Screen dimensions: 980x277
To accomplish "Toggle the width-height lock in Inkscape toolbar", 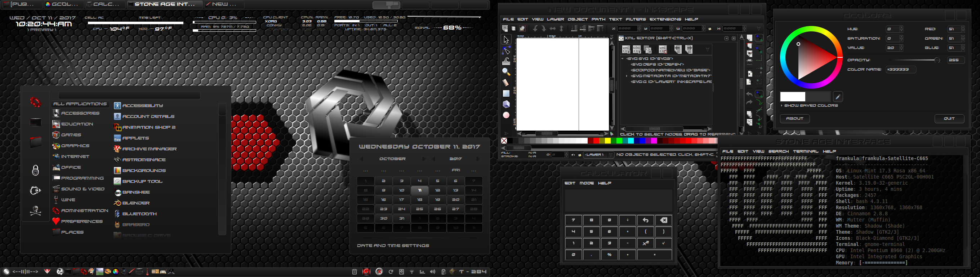I will (710, 28).
